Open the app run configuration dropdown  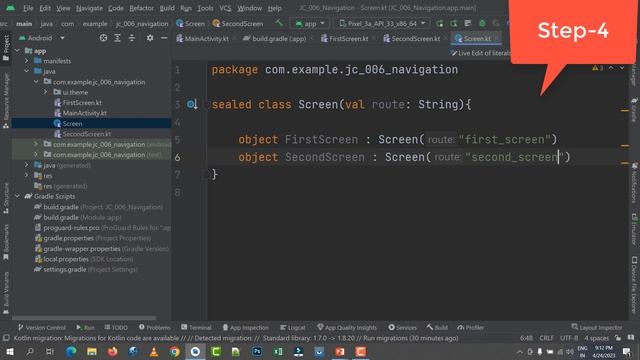310,24
